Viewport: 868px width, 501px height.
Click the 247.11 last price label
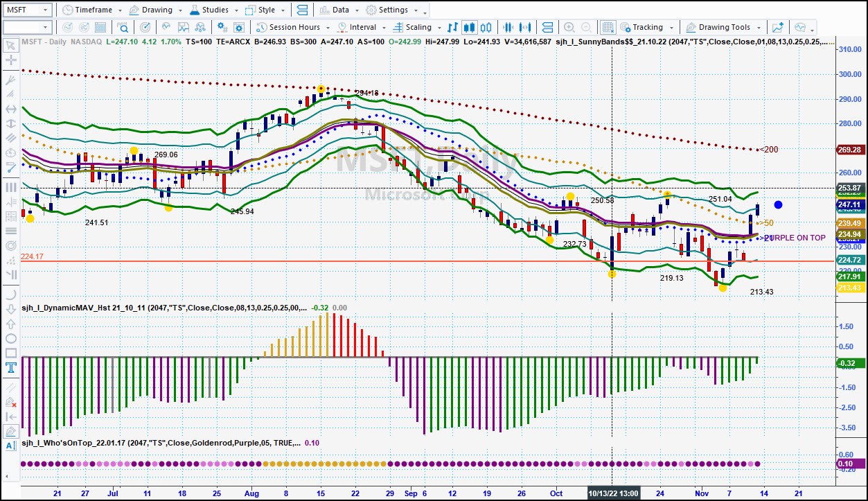click(x=849, y=205)
